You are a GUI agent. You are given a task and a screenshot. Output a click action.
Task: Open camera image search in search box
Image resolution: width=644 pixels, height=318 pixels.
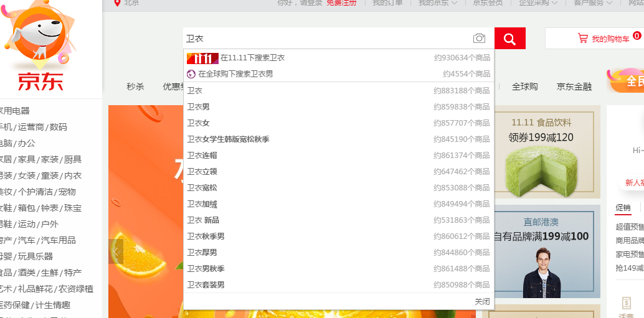click(479, 39)
